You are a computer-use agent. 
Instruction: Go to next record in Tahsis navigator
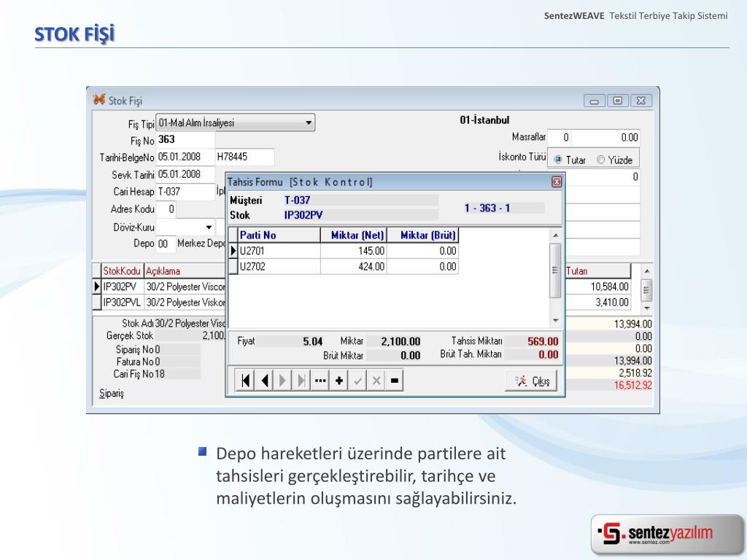[x=282, y=381]
